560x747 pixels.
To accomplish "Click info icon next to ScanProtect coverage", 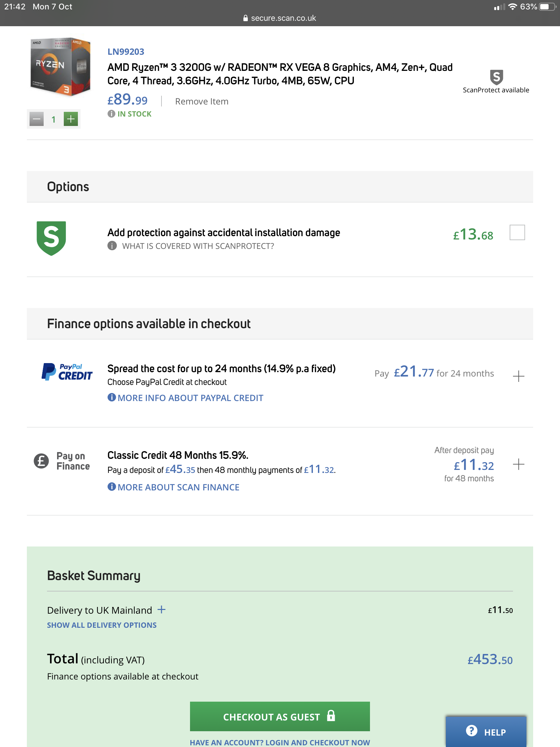I will (112, 246).
